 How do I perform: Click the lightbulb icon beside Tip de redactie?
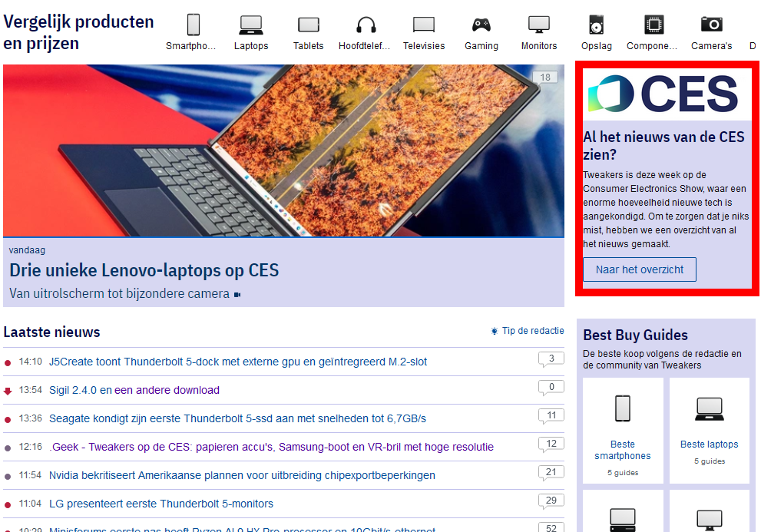click(494, 331)
